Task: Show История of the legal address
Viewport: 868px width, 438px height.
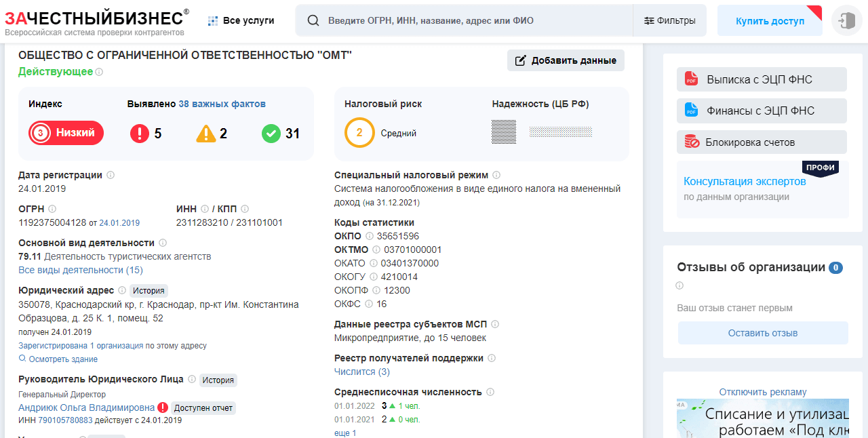Action: click(x=149, y=291)
